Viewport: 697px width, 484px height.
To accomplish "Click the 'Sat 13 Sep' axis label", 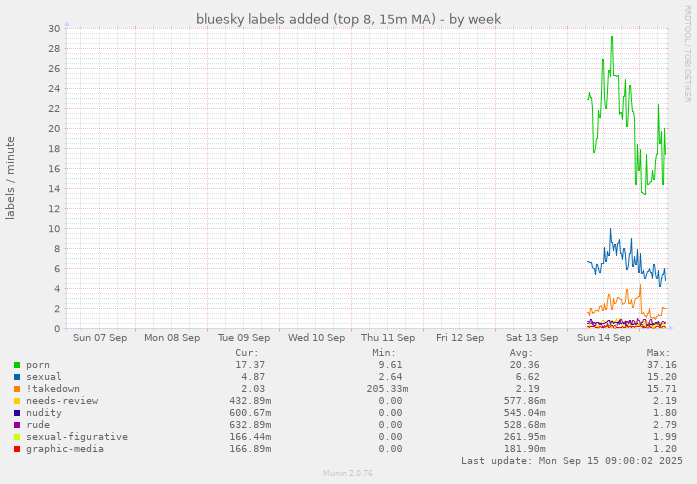I will (532, 338).
